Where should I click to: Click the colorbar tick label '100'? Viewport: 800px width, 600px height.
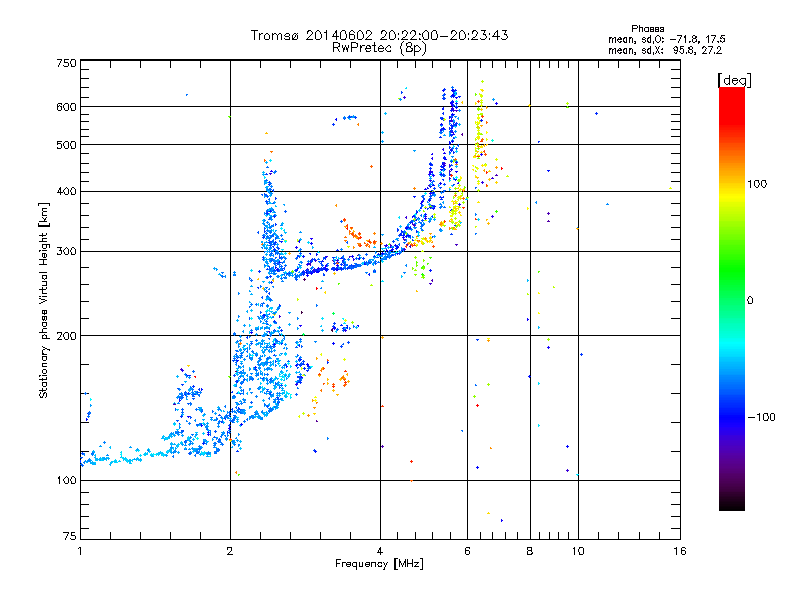click(x=757, y=184)
